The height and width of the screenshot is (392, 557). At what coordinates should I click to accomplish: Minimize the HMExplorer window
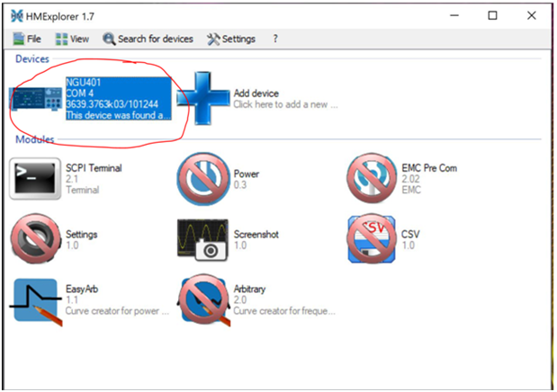point(454,15)
